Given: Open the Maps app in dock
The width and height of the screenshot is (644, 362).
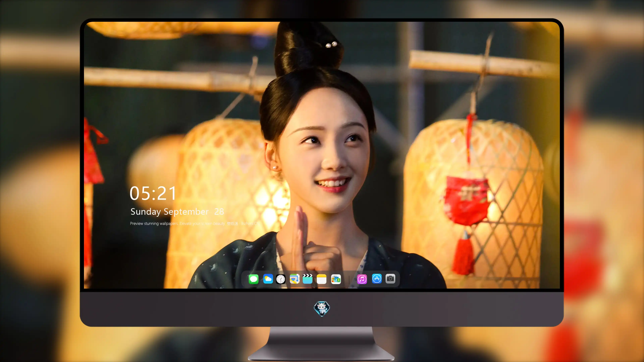Looking at the screenshot, I should (294, 279).
